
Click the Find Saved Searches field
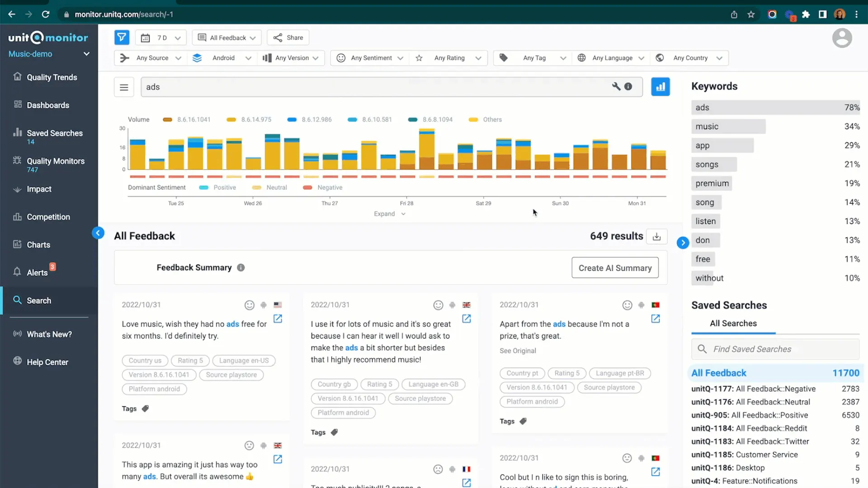click(775, 349)
